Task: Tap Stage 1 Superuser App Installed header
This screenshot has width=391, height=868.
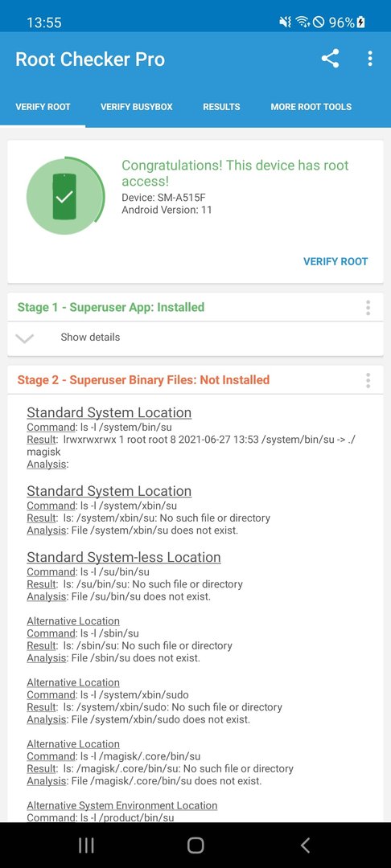Action: pos(111,307)
